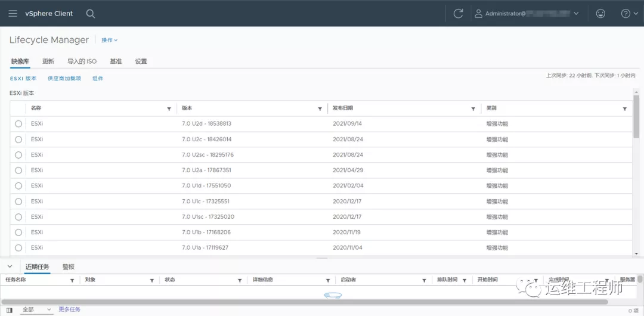Select ESXi 7.0 U2d radio button
The image size is (644, 316).
tap(18, 124)
